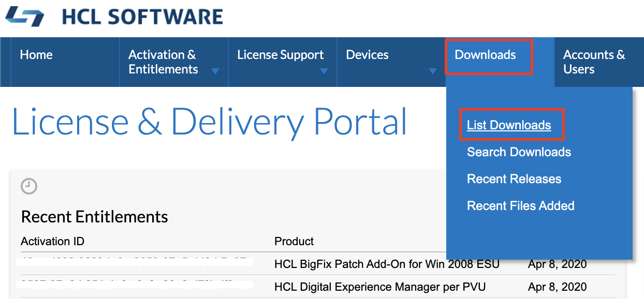Choose Recent Releases in Downloads menu
644x299 pixels.
coord(514,179)
